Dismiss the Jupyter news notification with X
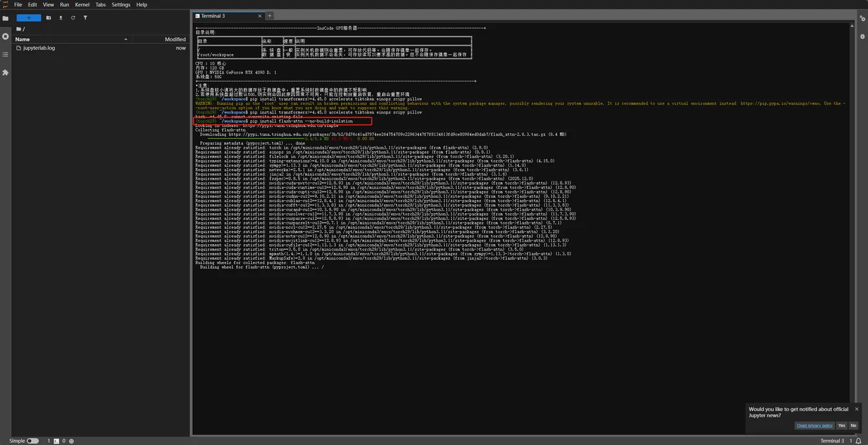868x445 pixels. [857, 409]
